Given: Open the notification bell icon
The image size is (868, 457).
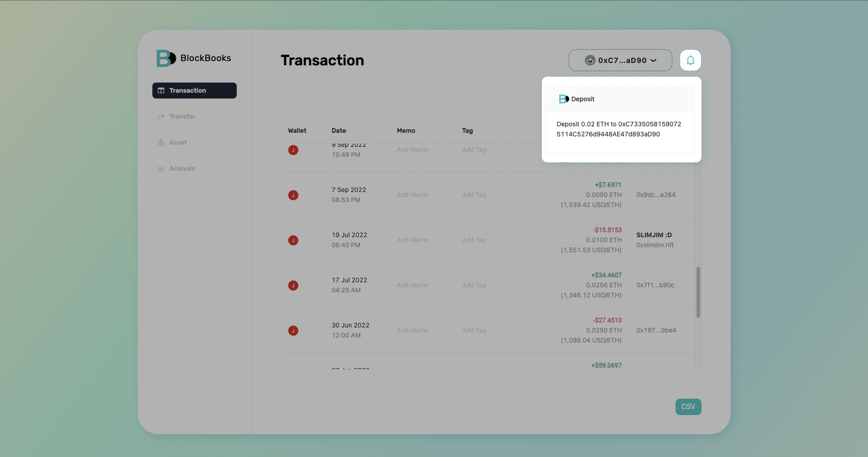Looking at the screenshot, I should [x=690, y=60].
